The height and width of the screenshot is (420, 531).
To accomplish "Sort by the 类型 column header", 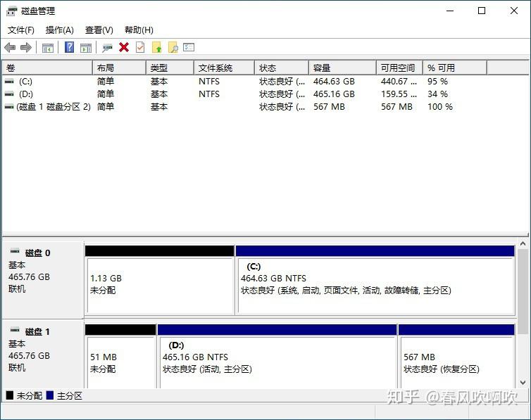I will pyautogui.click(x=170, y=68).
